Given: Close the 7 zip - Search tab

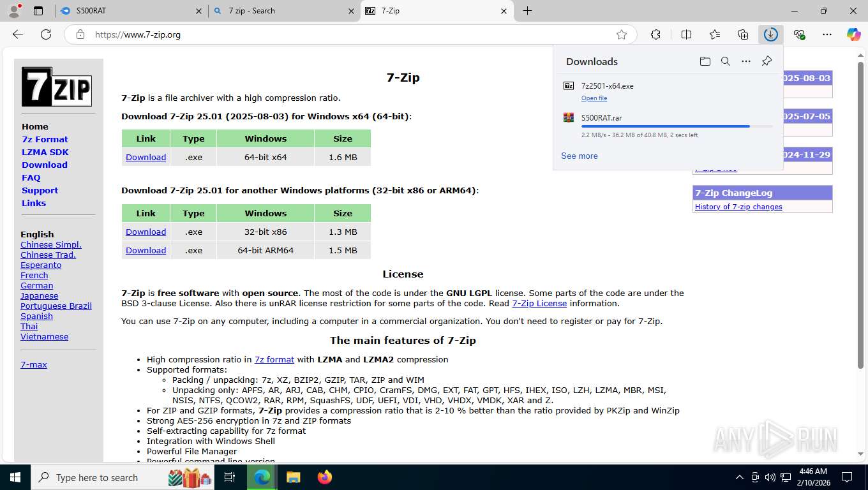Looking at the screenshot, I should pyautogui.click(x=351, y=11).
